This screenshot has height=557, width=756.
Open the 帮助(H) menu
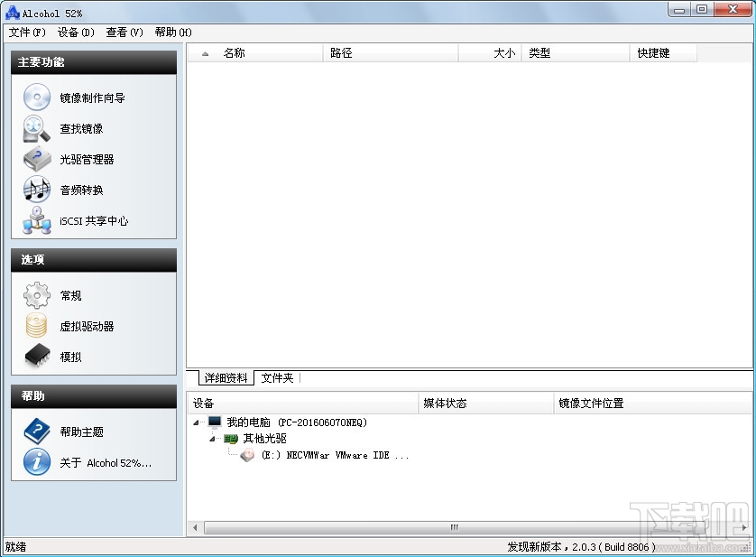(173, 32)
